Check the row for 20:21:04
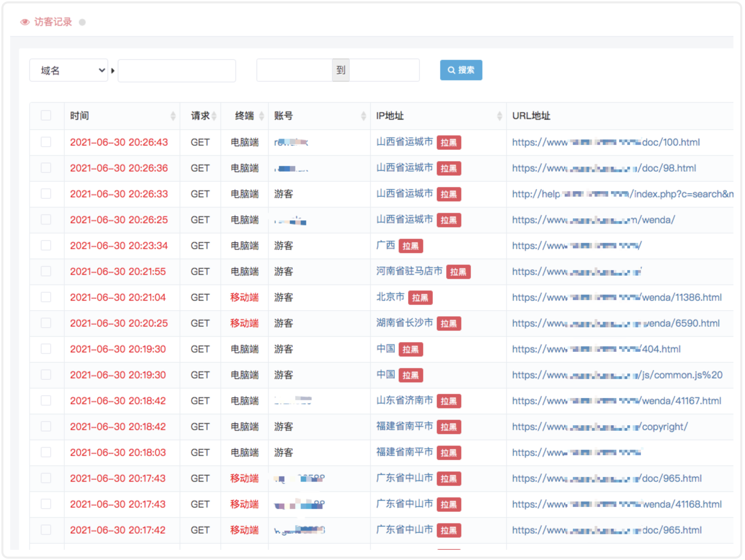745x560 pixels. click(46, 297)
